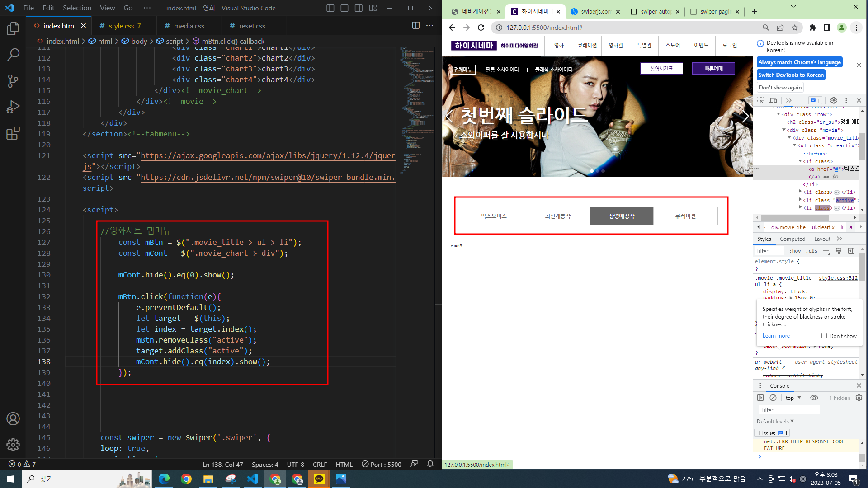Open Run and Debug view
This screenshot has height=488, width=868.
pyautogui.click(x=13, y=107)
